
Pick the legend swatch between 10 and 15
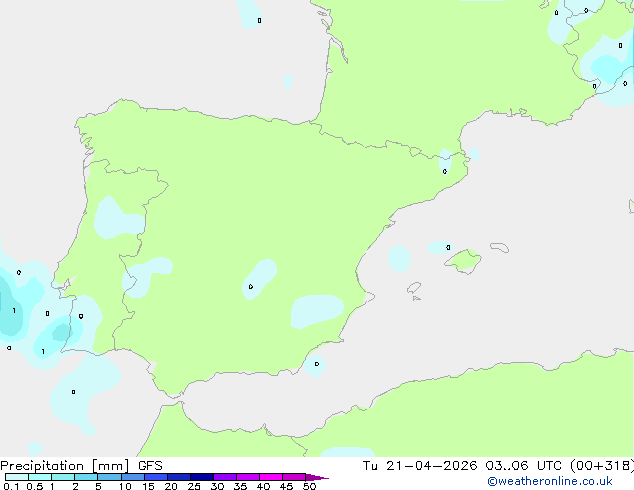coord(133,477)
